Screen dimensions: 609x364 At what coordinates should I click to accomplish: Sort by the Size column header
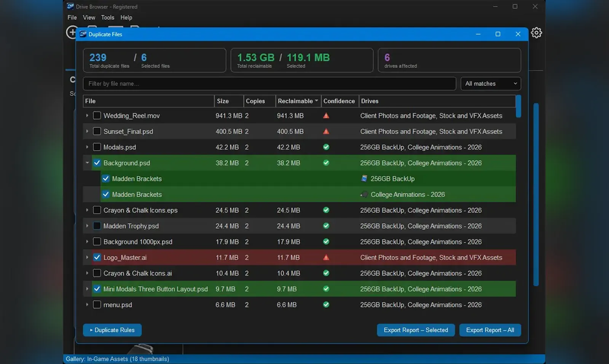[229, 101]
